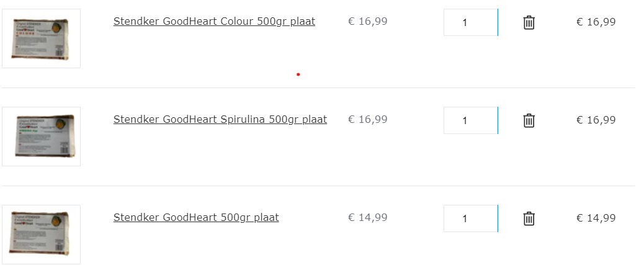Delete the GoodHeart Spirulina 500gr item
Screen dimensions: 644x265
(x=529, y=120)
